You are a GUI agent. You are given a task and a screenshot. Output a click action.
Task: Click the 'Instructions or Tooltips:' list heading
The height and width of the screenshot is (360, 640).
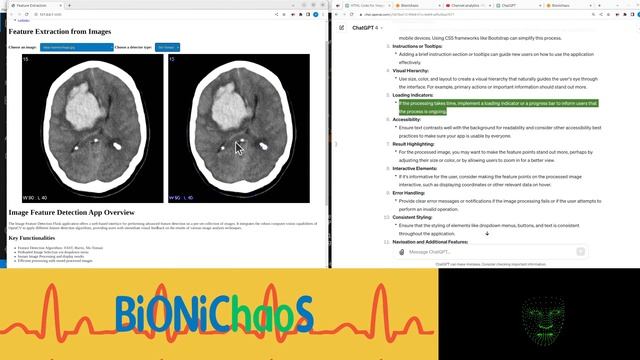coord(417,46)
